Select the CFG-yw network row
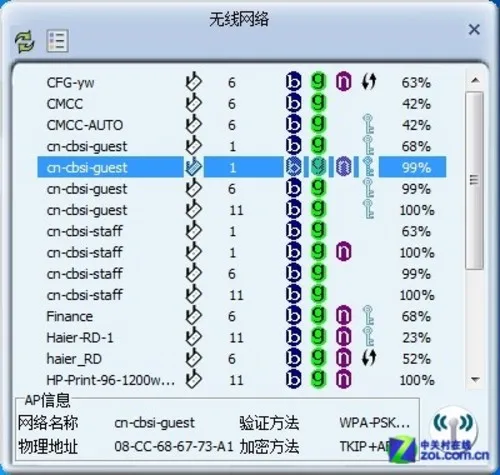The image size is (500, 475). pos(242,82)
